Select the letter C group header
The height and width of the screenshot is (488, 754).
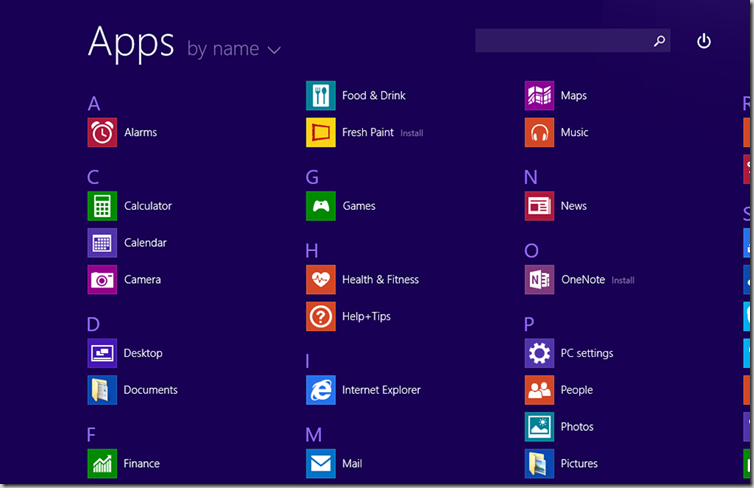93,177
